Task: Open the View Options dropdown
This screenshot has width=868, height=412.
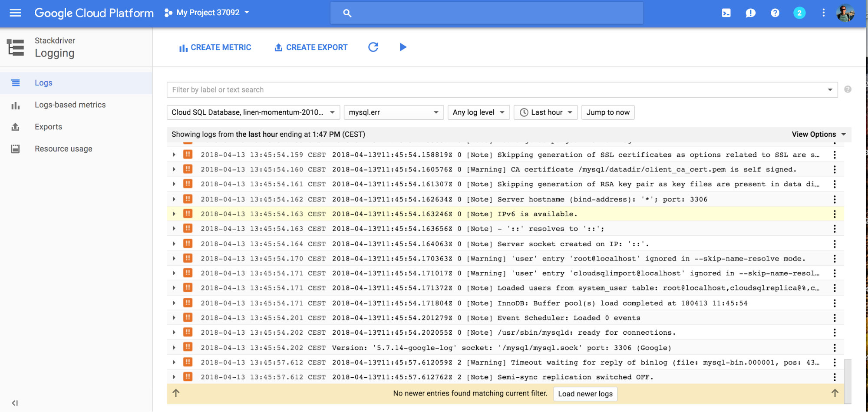Action: 819,135
